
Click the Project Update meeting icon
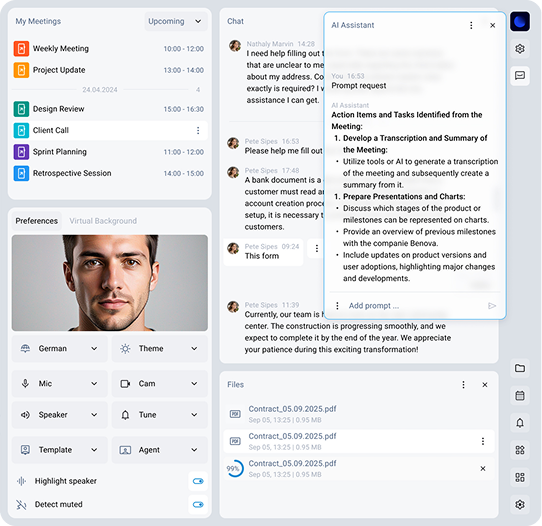pos(21,70)
